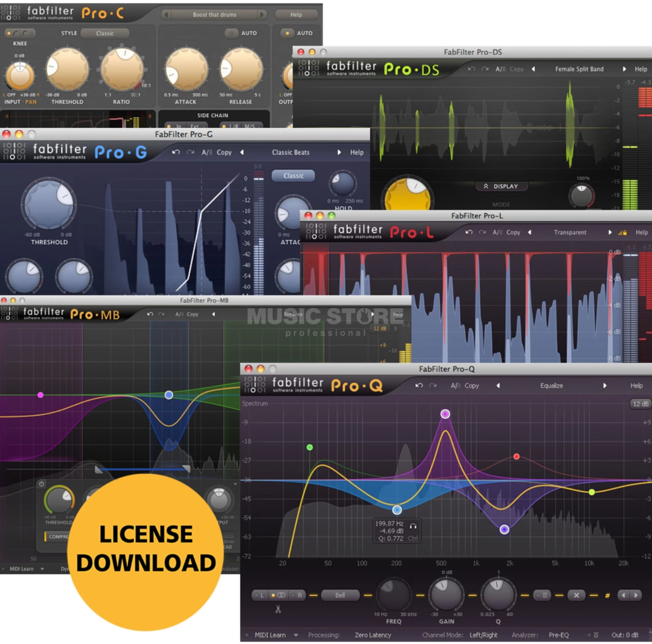The width and height of the screenshot is (652, 644).
Task: Click the Help button in Pro-C
Action: click(296, 15)
